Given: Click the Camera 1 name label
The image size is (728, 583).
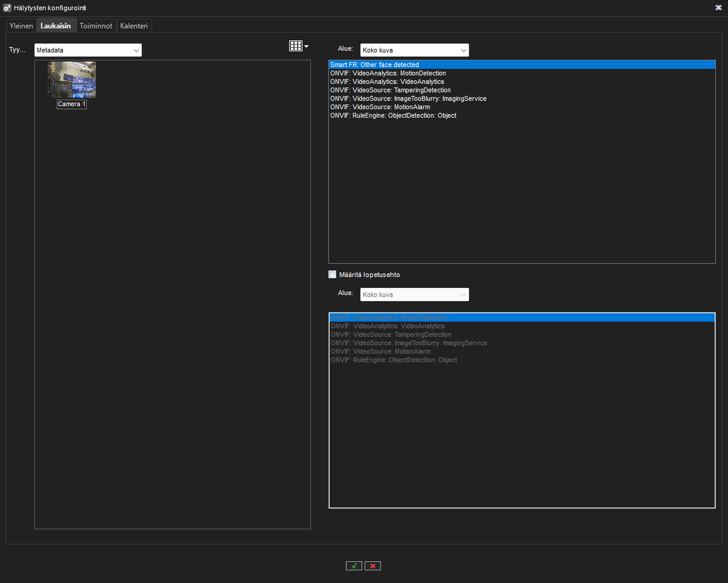Looking at the screenshot, I should pos(71,104).
